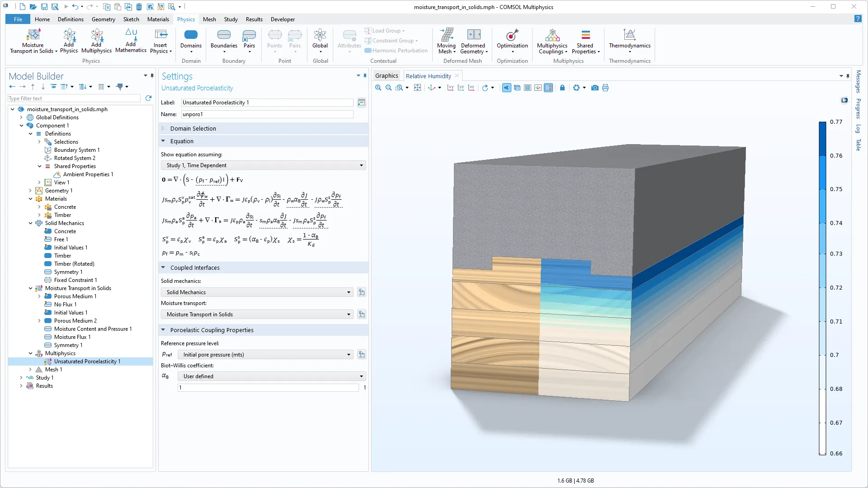Screen dimensions: 868x488
Task: Click the Zoom In graphics icon
Action: pos(378,88)
